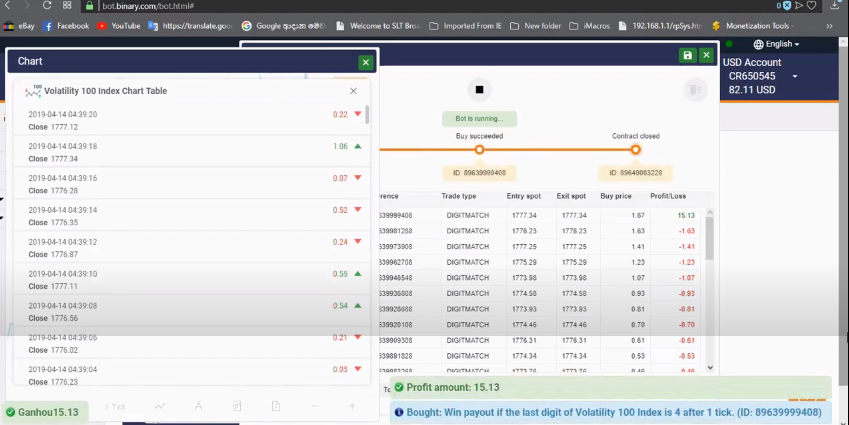Click the send page arrow icon in the address bar

[799, 5]
